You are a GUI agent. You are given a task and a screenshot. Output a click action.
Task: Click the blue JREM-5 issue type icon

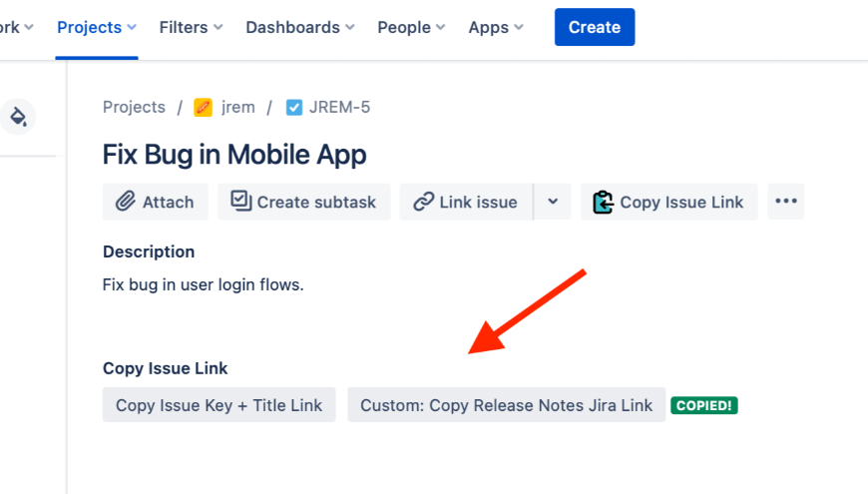[x=294, y=107]
